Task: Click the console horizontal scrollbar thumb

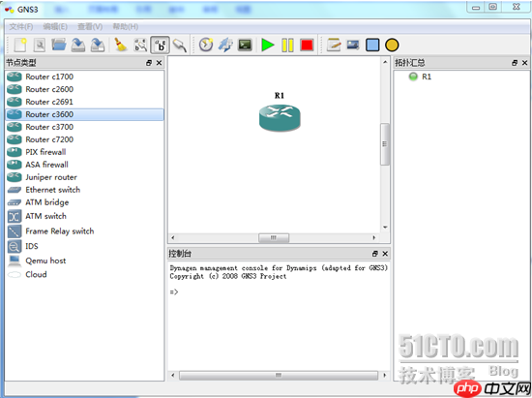Action: click(279, 376)
